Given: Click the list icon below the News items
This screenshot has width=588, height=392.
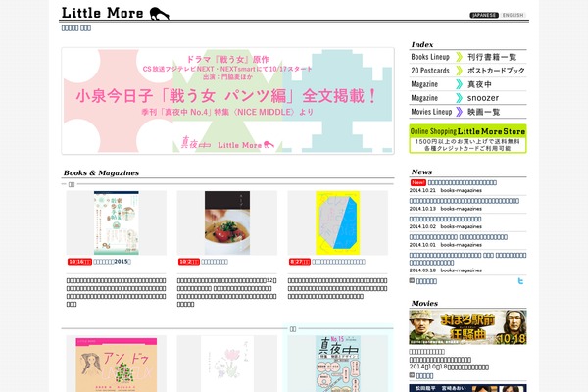Looking at the screenshot, I should point(412,280).
